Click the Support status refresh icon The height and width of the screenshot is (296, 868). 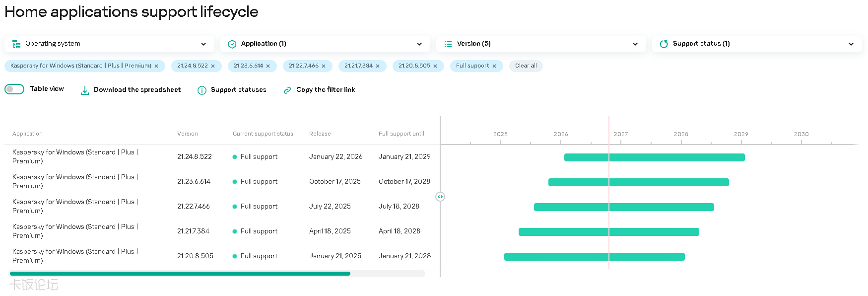click(x=664, y=44)
